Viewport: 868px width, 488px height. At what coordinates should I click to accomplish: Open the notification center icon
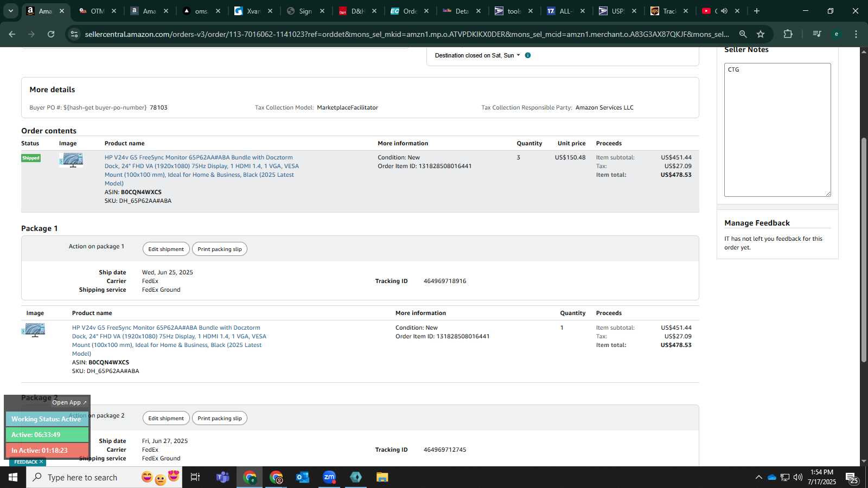click(852, 478)
